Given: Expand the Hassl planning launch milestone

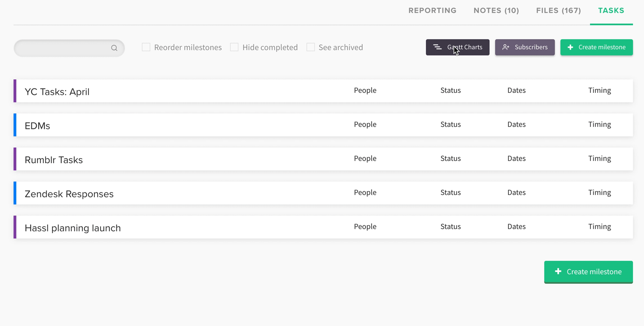Looking at the screenshot, I should click(73, 228).
